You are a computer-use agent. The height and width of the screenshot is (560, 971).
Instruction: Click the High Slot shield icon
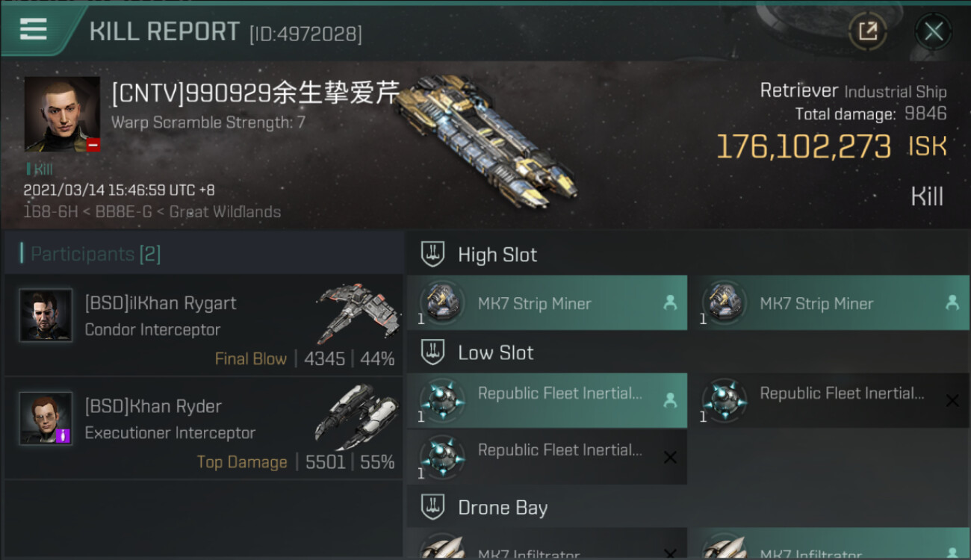tap(432, 254)
